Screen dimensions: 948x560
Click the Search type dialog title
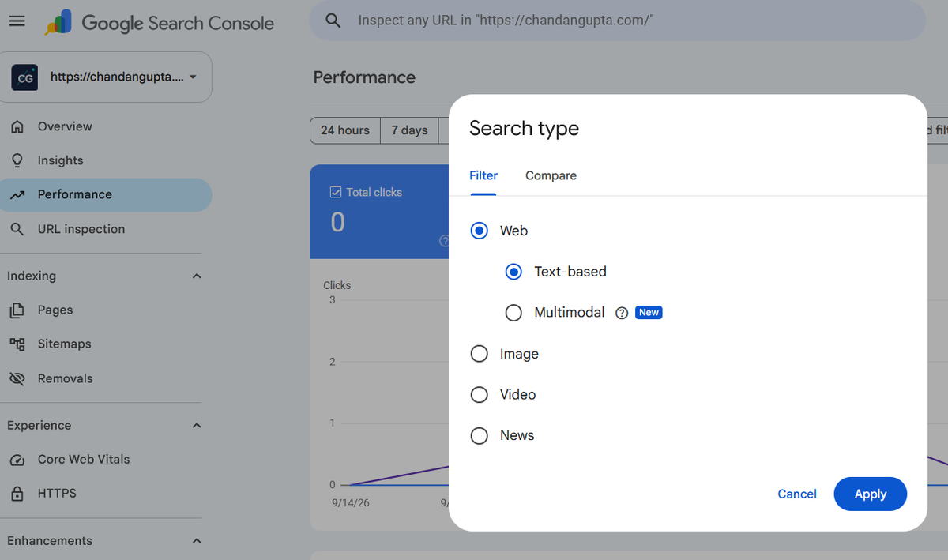[x=524, y=129]
